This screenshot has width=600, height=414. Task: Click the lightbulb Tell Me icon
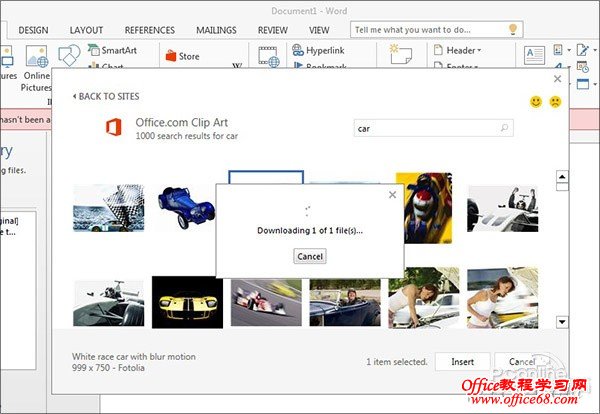(513, 29)
